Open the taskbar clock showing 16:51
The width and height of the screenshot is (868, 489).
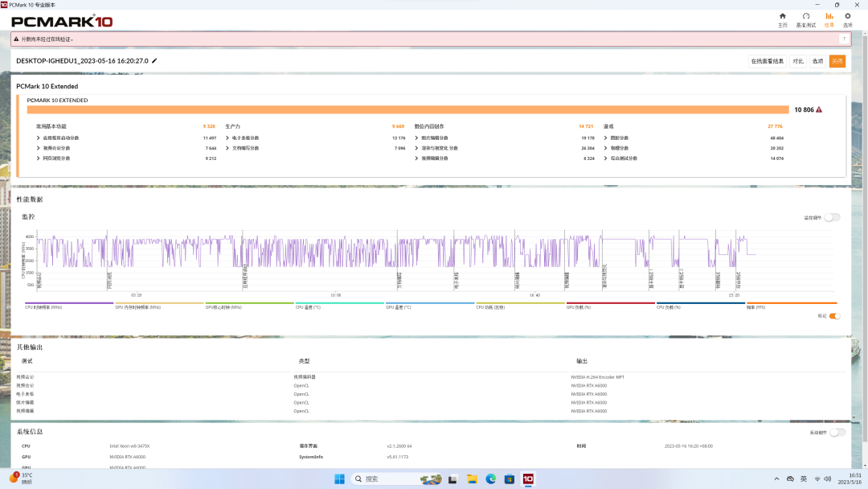[851, 479]
